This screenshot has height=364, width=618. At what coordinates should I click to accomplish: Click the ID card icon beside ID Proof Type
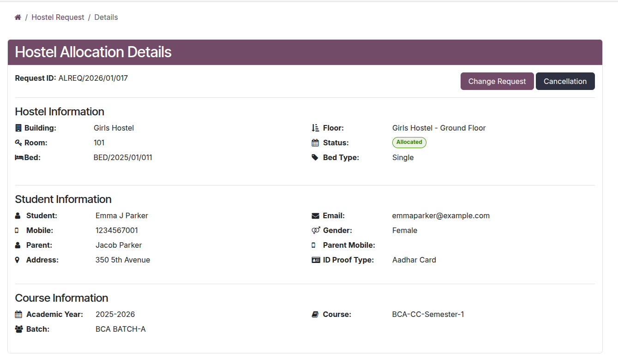click(316, 260)
